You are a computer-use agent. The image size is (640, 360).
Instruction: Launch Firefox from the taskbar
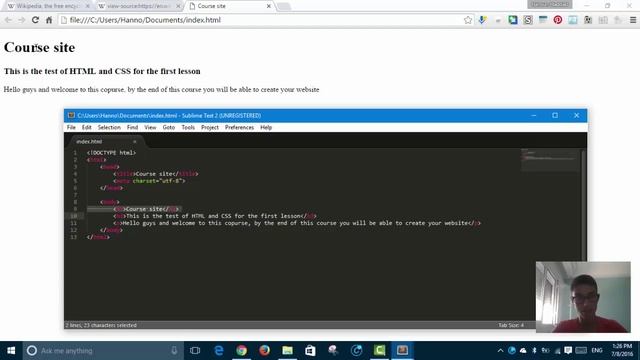264,351
